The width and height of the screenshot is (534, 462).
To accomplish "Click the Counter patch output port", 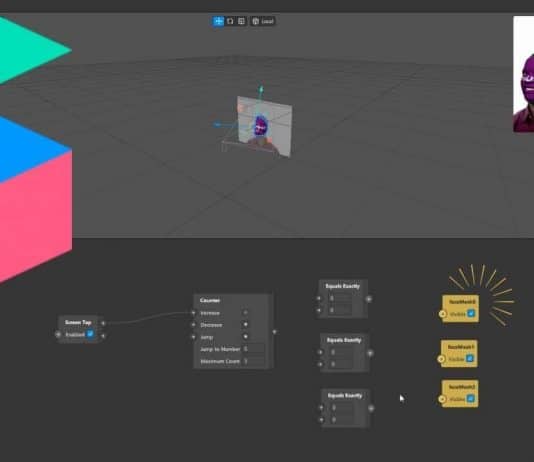I will click(274, 332).
